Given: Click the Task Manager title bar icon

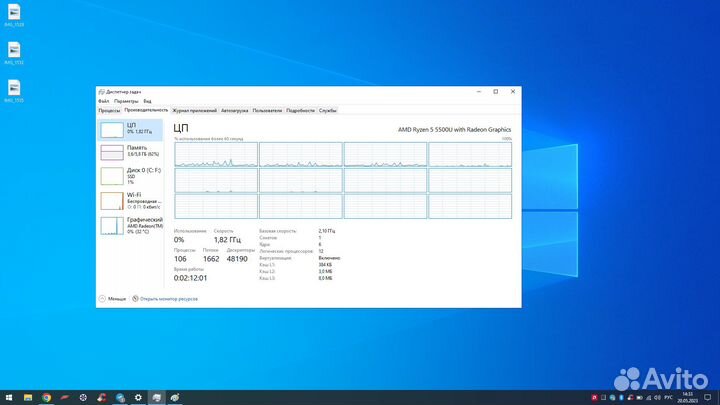Looking at the screenshot, I should [x=101, y=92].
